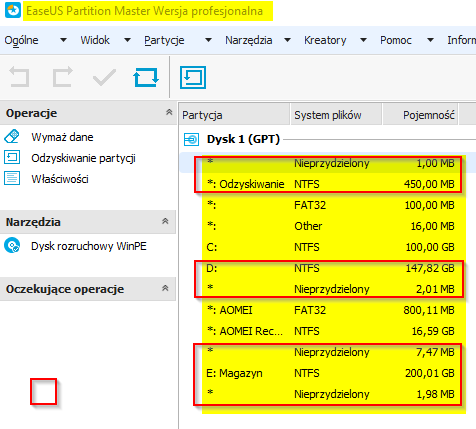Click the Redo toolbar icon

(x=63, y=77)
